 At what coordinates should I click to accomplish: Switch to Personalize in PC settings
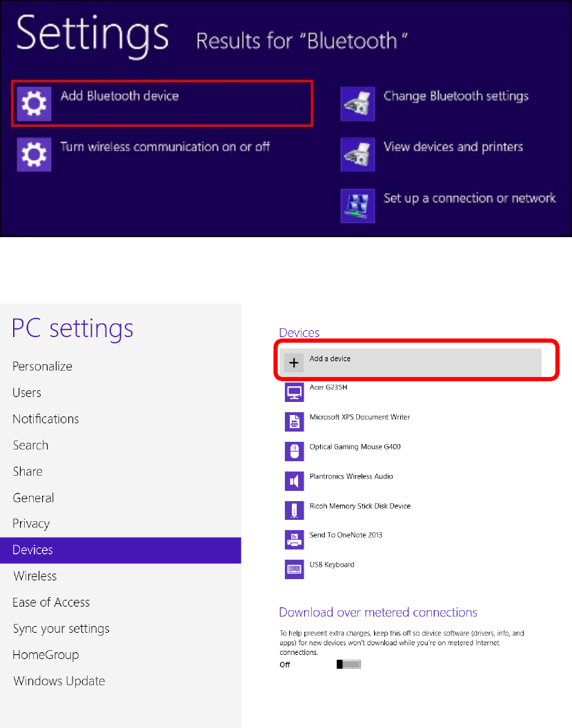[42, 366]
